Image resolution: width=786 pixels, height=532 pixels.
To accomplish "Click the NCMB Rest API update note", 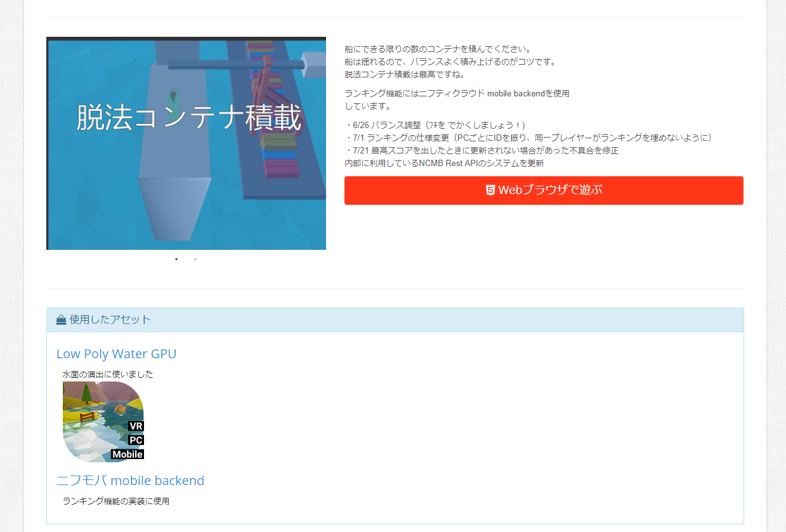I will coord(444,163).
